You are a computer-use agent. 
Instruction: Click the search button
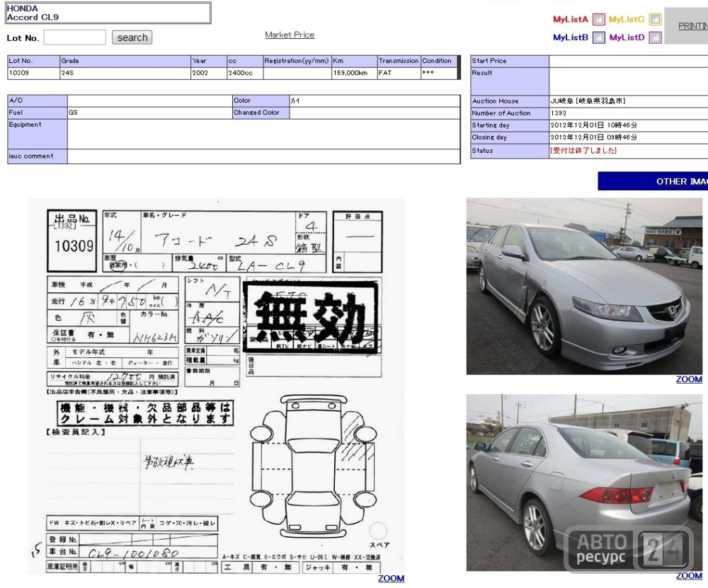click(x=132, y=38)
